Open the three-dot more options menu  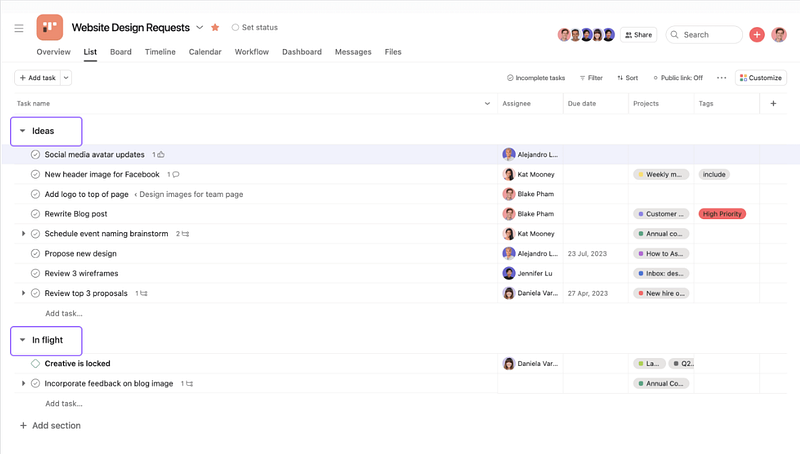721,78
